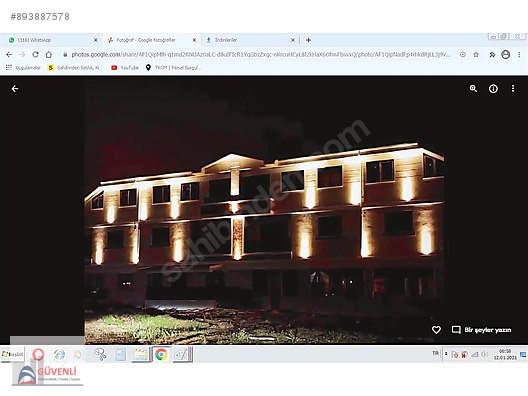528x396 pixels.
Task: Click the circular icon left of bookmark star
Action: 463,55
